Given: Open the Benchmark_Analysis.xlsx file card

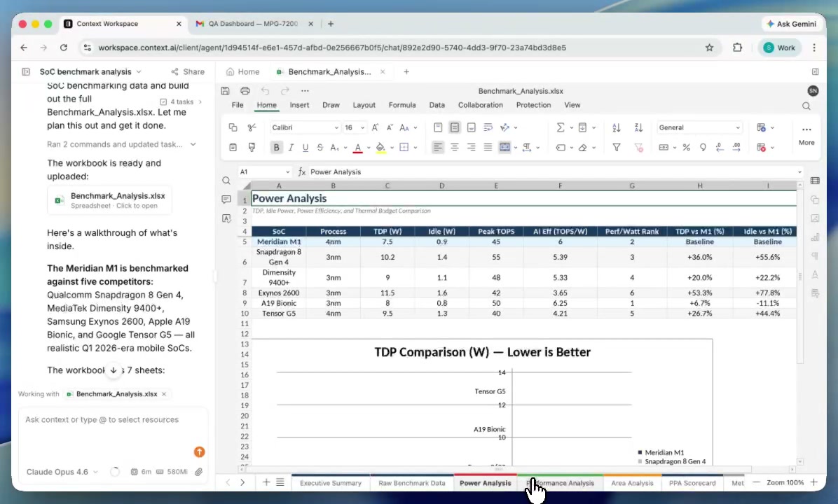Looking at the screenshot, I should (x=109, y=200).
